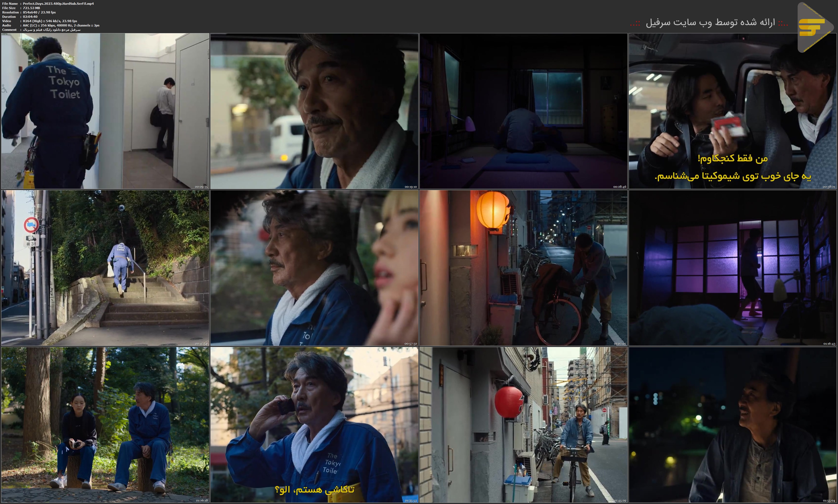Viewport: 838px width, 504px height.
Task: Select the dark bedroom thumbnail at 00:28:46
Action: pos(523,111)
